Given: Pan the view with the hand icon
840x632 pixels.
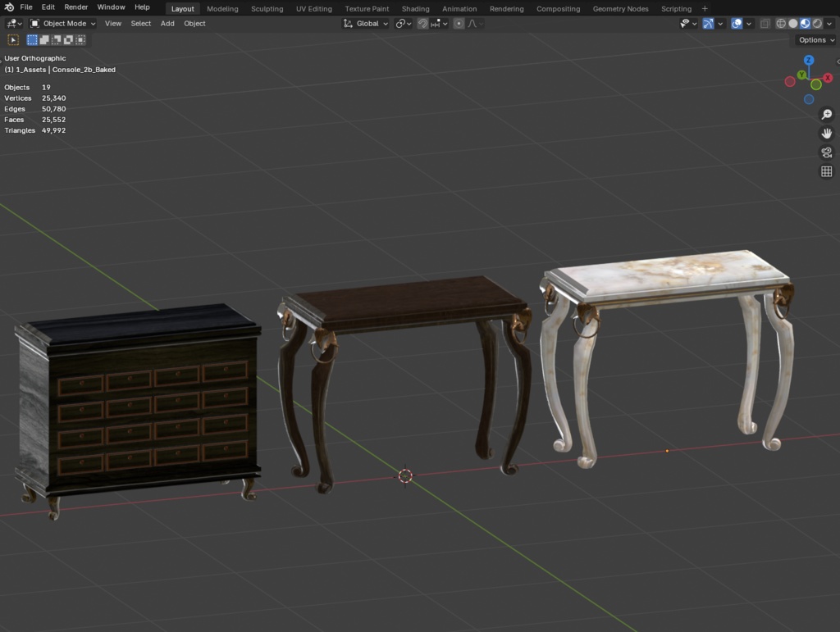Looking at the screenshot, I should tap(826, 133).
